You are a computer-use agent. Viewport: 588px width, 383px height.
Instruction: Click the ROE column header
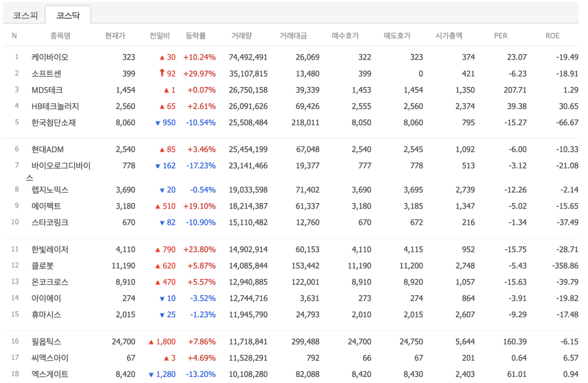(x=552, y=36)
